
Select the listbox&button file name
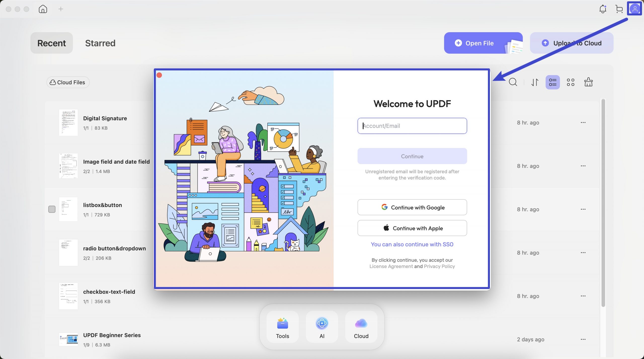coord(102,205)
